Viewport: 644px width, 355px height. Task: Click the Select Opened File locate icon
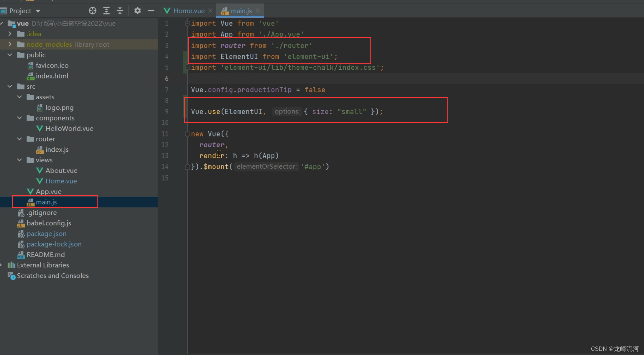tap(92, 11)
